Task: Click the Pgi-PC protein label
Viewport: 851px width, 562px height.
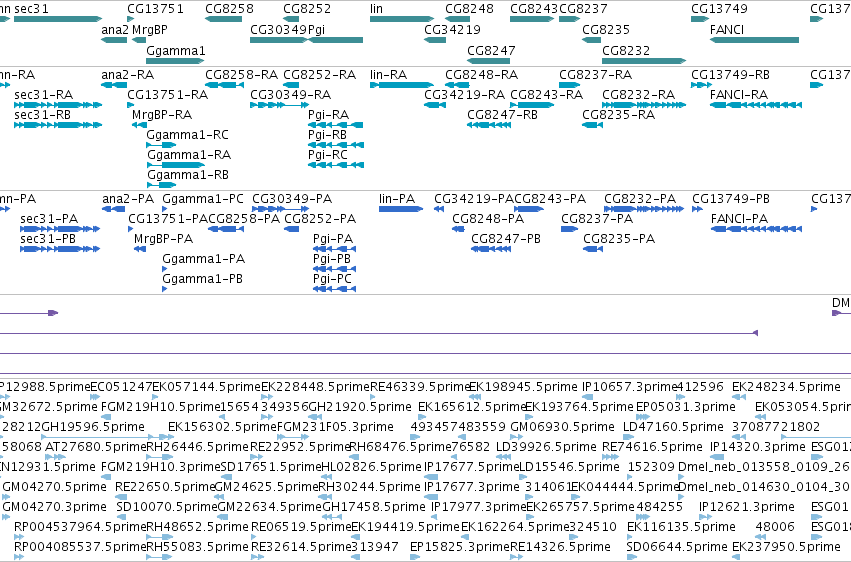Action: [333, 279]
